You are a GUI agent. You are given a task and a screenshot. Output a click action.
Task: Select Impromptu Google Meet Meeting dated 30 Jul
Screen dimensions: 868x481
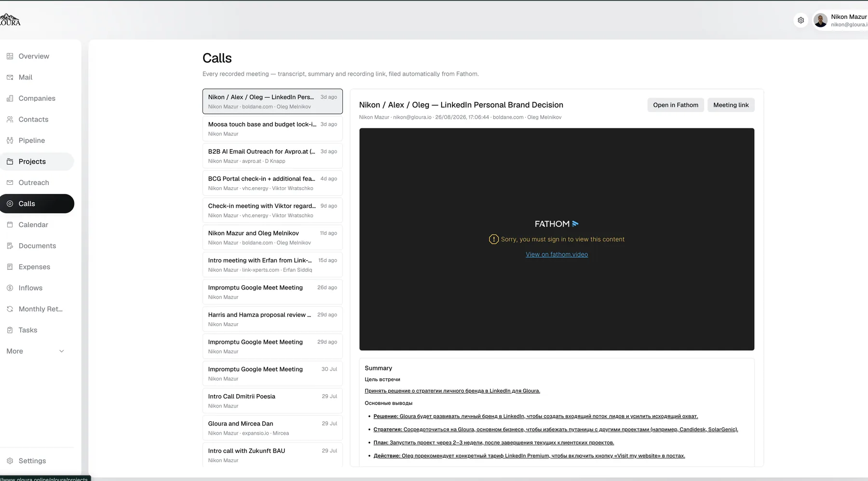272,374
